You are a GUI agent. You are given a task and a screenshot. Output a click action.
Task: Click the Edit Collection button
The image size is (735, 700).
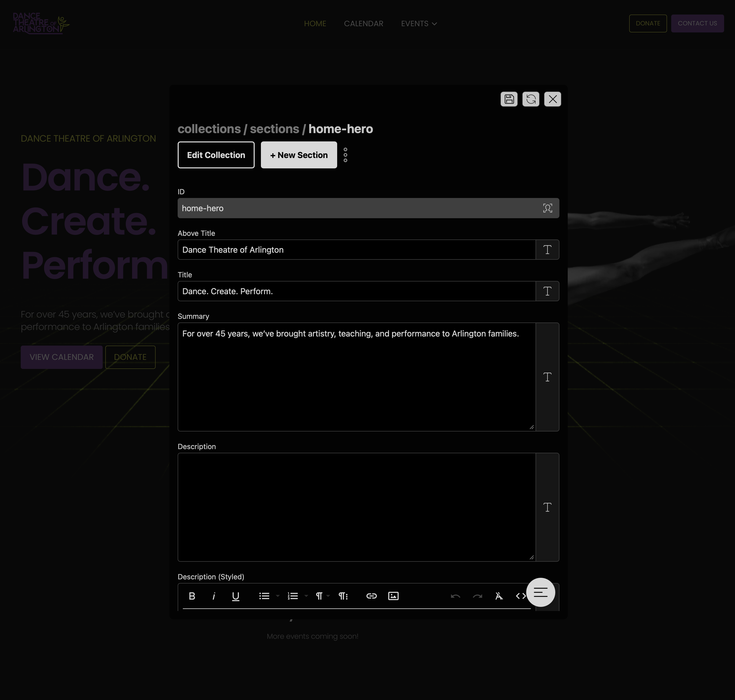tap(216, 155)
